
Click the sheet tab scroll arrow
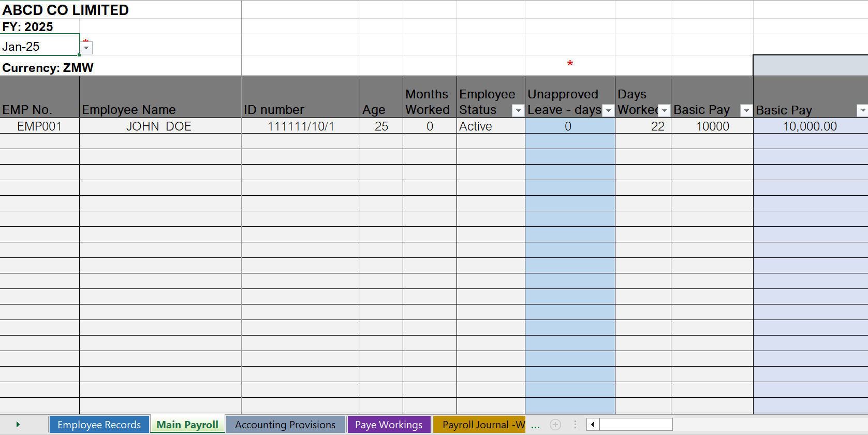coord(18,425)
